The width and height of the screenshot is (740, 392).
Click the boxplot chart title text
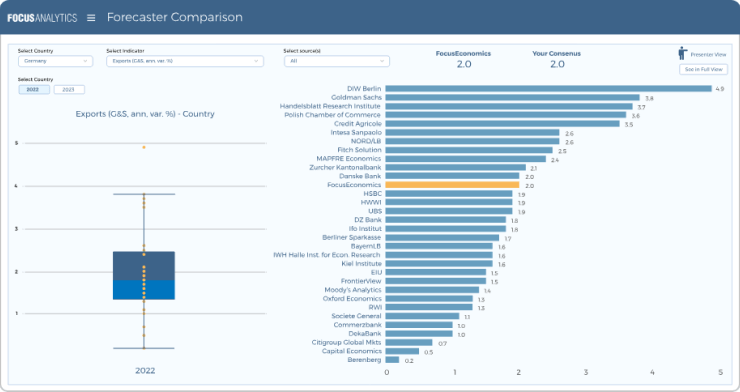[145, 114]
